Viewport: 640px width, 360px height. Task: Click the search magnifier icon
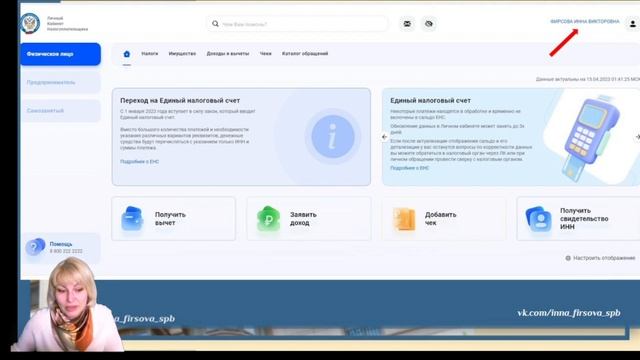(x=215, y=24)
